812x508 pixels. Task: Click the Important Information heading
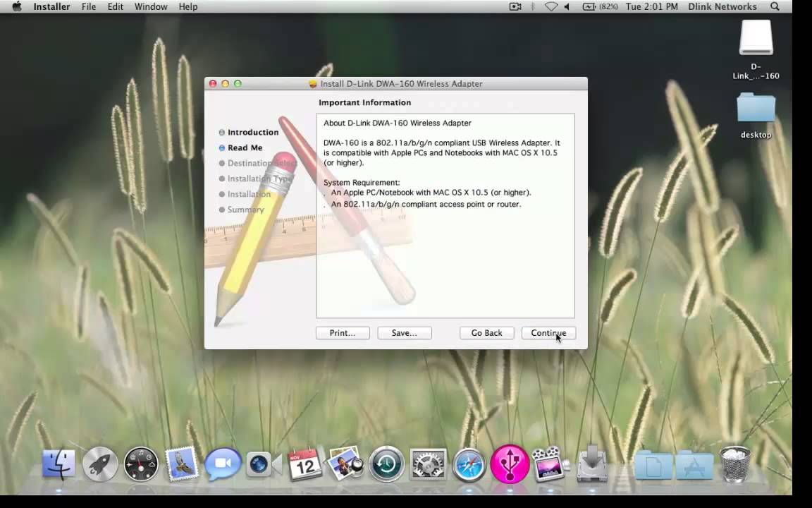[x=364, y=102]
